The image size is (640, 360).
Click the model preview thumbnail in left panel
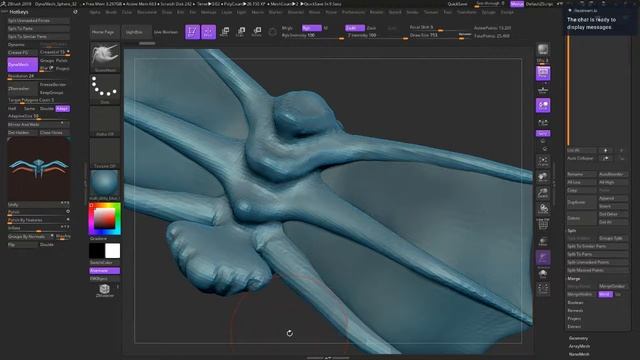39,169
